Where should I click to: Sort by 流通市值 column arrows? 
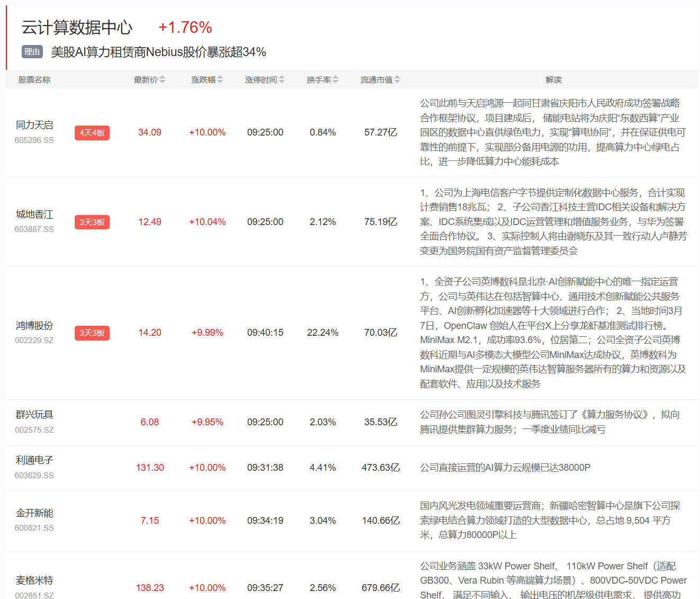click(x=397, y=79)
